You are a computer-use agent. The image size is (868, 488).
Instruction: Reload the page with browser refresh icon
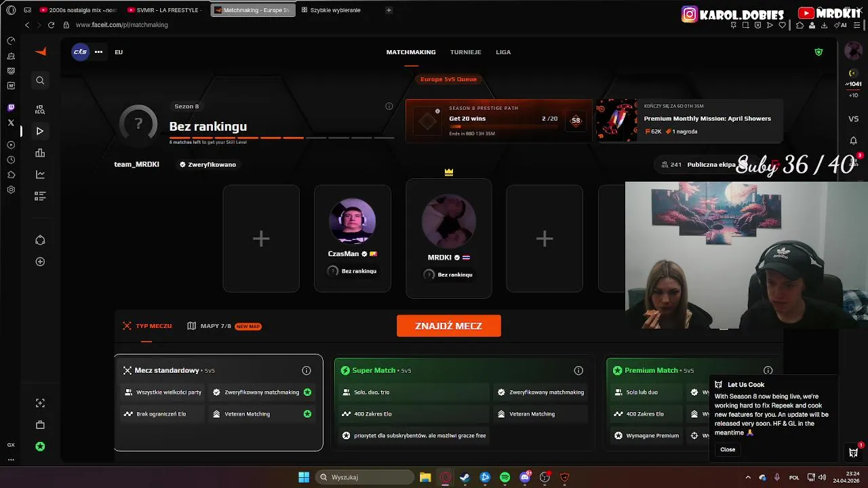coord(51,25)
